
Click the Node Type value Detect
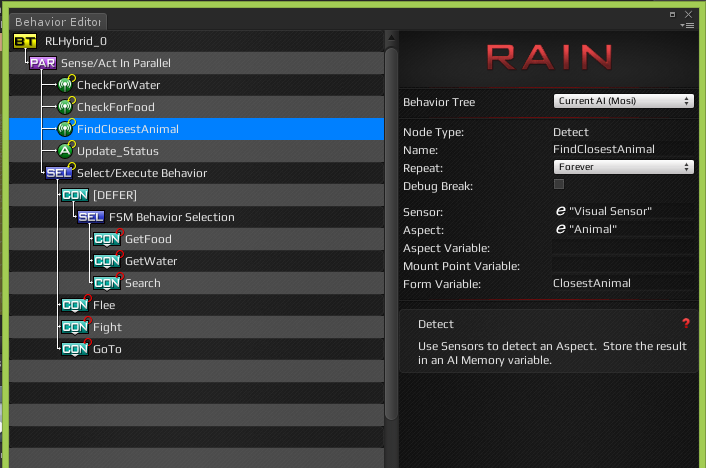(570, 132)
